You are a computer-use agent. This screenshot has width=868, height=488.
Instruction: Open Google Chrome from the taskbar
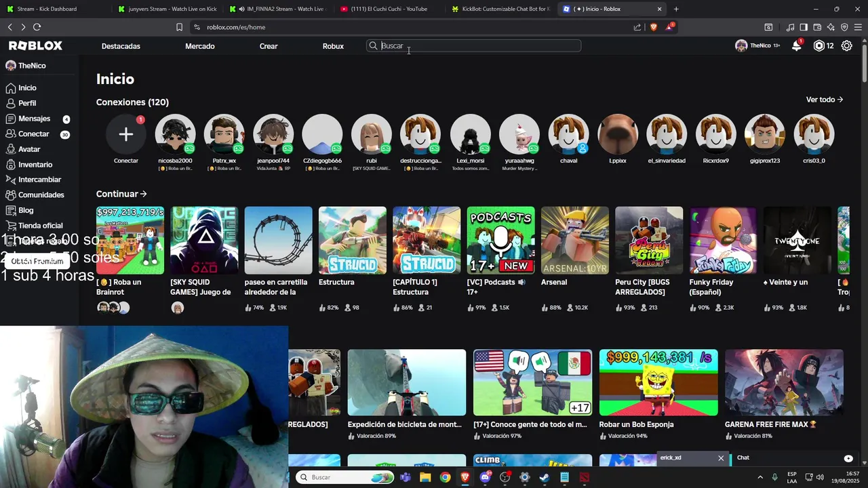pyautogui.click(x=445, y=477)
